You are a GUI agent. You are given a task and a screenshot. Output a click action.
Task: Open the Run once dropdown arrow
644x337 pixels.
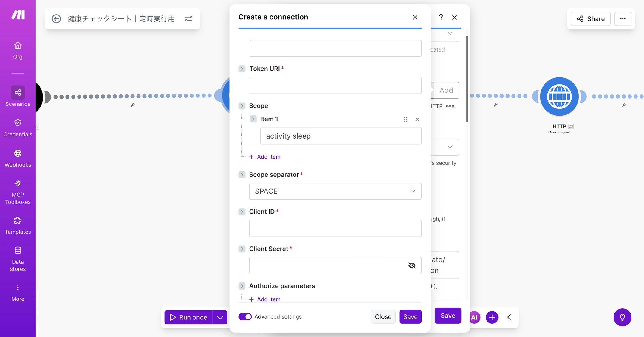pos(220,317)
